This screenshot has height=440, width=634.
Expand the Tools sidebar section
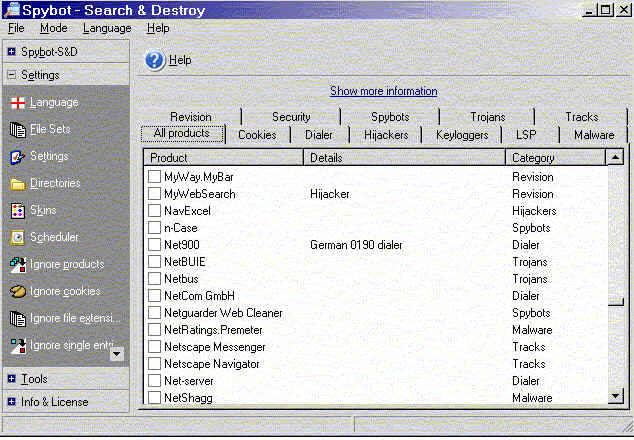tap(12, 379)
